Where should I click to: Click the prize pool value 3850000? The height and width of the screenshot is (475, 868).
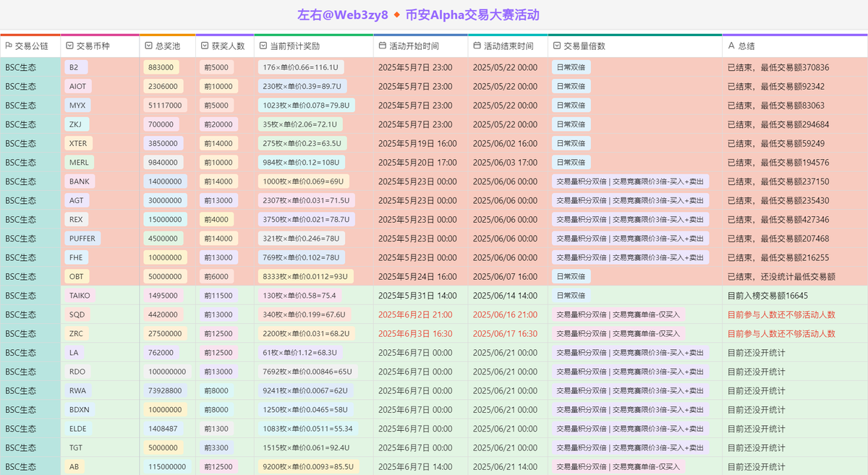point(163,143)
